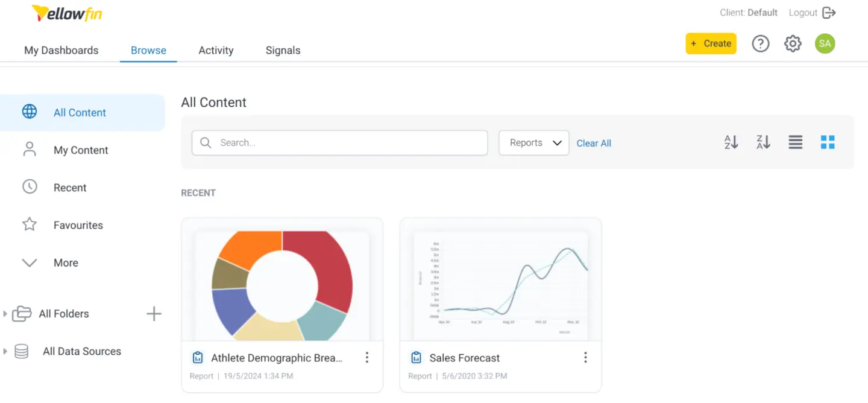Go to the My Dashboards tab
This screenshot has width=868, height=403.
61,51
